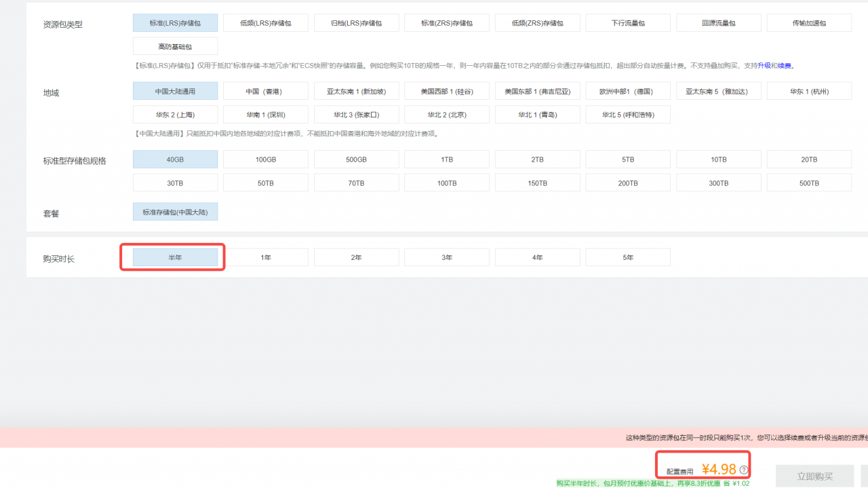Select region 中国大陆通用

[x=175, y=91]
